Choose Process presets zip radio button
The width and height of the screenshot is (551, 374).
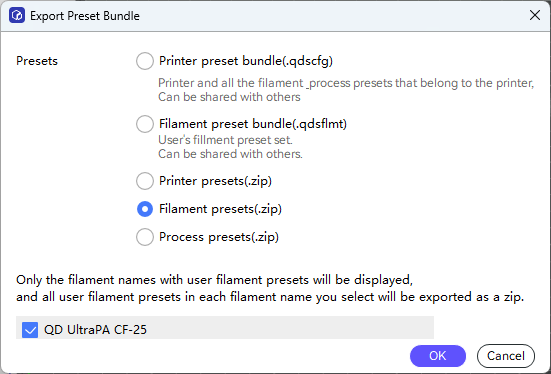pyautogui.click(x=145, y=237)
